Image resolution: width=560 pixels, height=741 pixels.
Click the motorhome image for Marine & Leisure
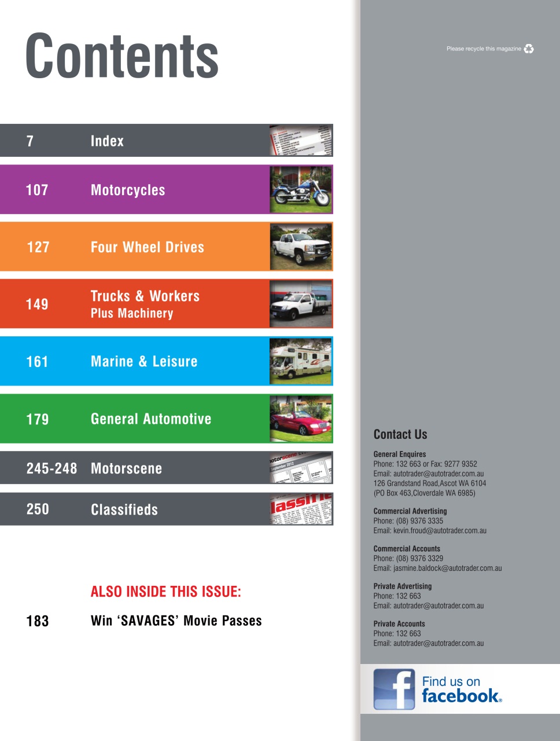point(301,361)
